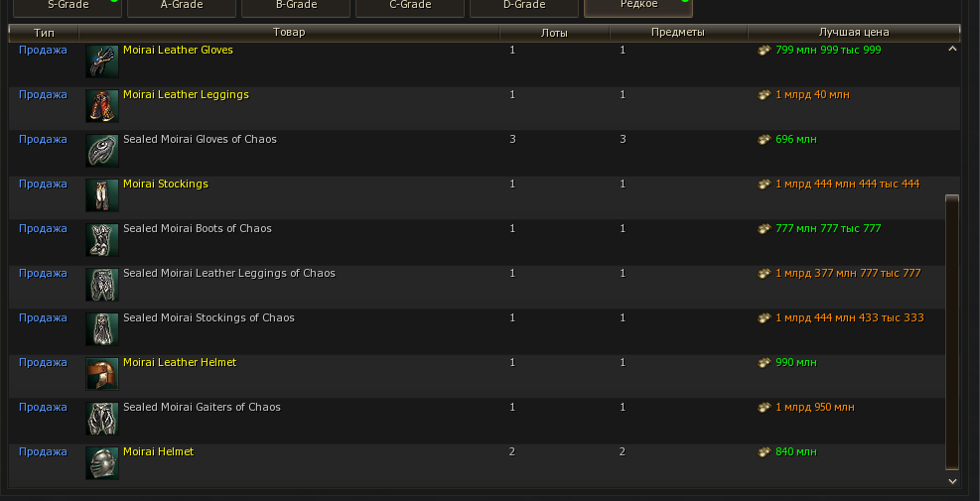Image resolution: width=980 pixels, height=501 pixels.
Task: Click the Moirai Leather Gloves item icon
Action: 102,62
